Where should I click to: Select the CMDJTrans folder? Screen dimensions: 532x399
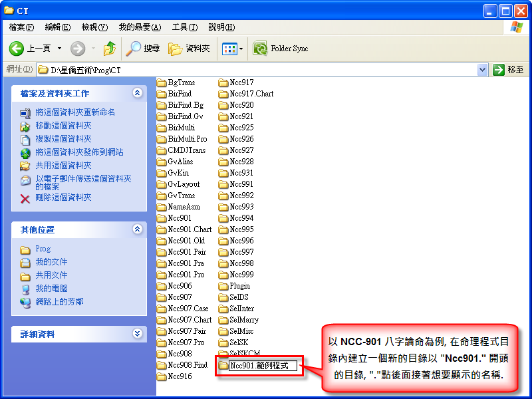[x=187, y=150]
